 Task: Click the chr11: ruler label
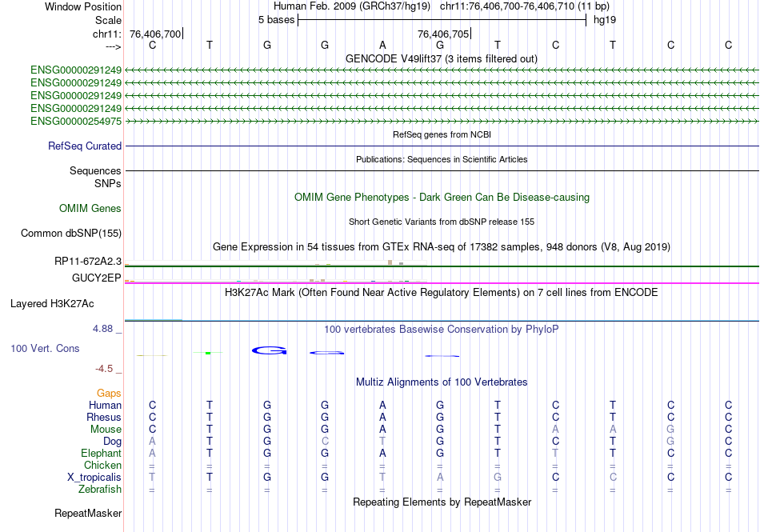coord(106,34)
